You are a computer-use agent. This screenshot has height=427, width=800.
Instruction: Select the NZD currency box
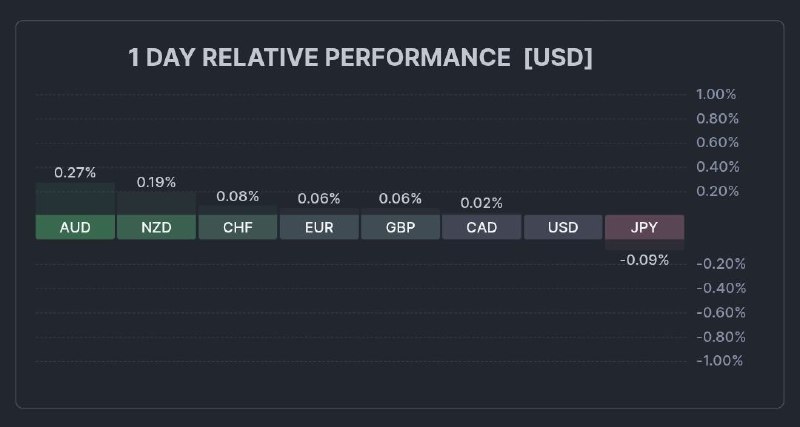pos(156,228)
